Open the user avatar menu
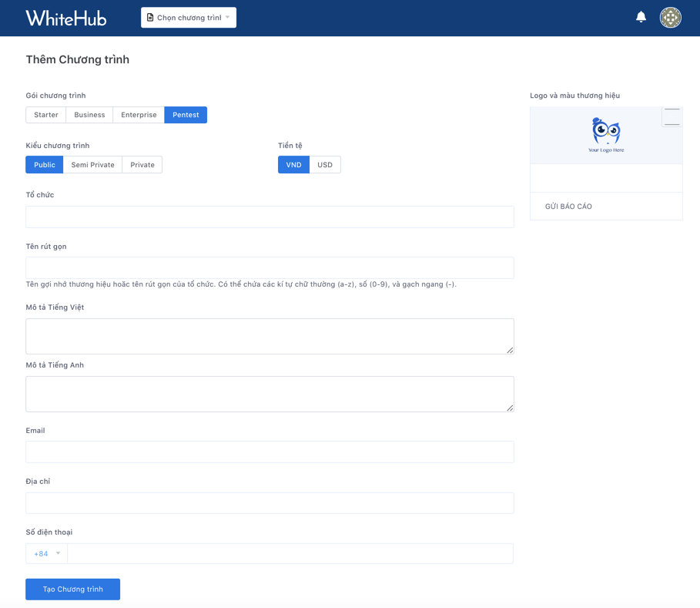 [670, 17]
